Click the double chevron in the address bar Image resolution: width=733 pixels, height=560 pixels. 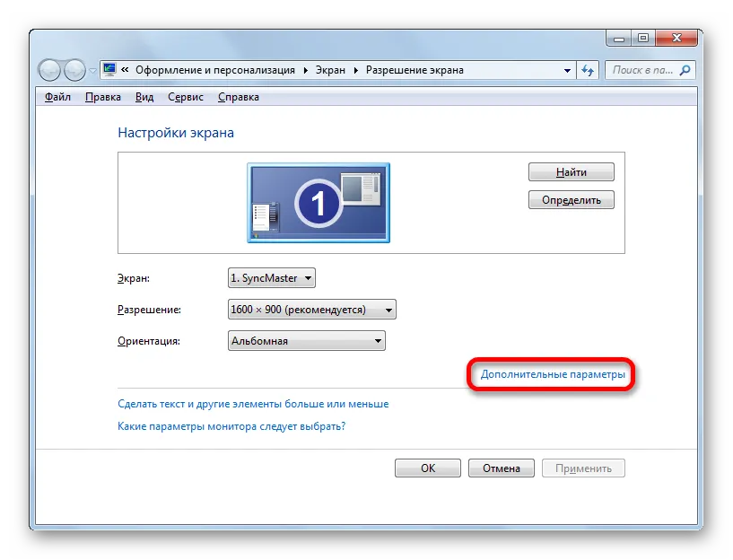(125, 70)
